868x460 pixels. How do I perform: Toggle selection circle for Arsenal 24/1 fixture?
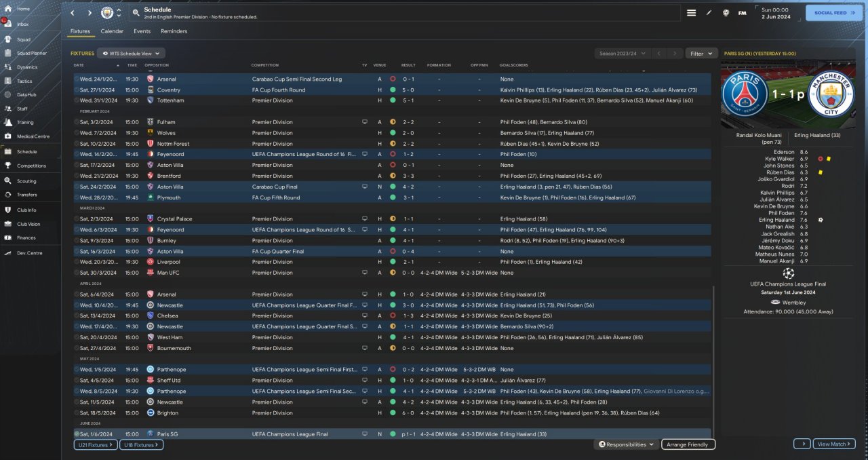tap(77, 79)
